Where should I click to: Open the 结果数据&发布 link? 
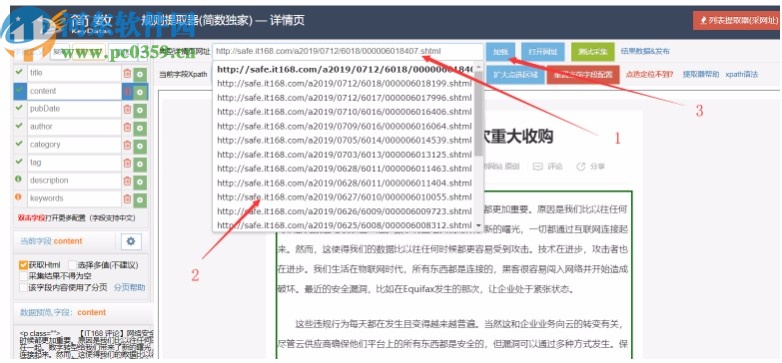tap(645, 51)
